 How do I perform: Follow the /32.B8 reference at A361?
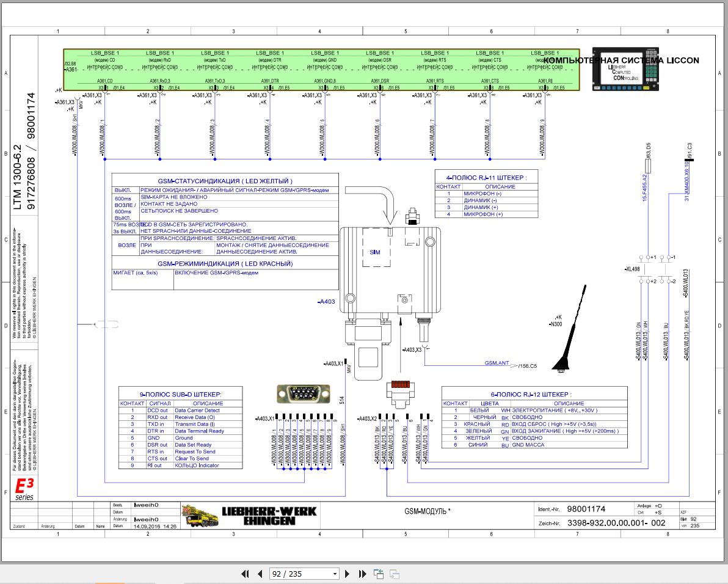click(70, 64)
